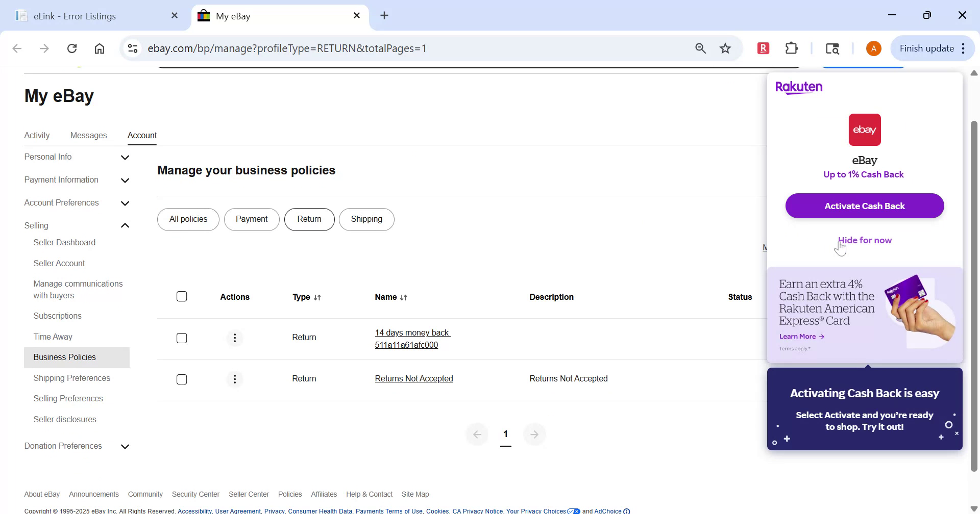Switch to the Messages tab
Screen dimensions: 980x514
(88, 135)
